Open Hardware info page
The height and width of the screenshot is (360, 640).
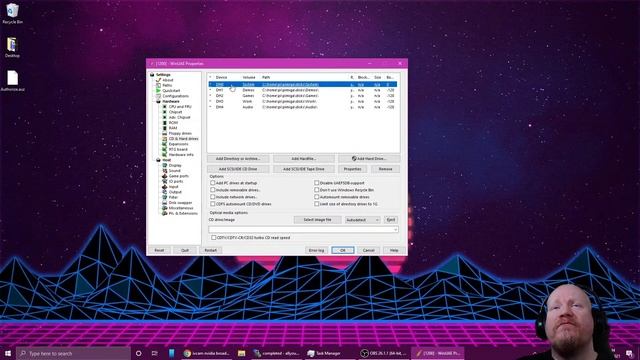(x=181, y=155)
